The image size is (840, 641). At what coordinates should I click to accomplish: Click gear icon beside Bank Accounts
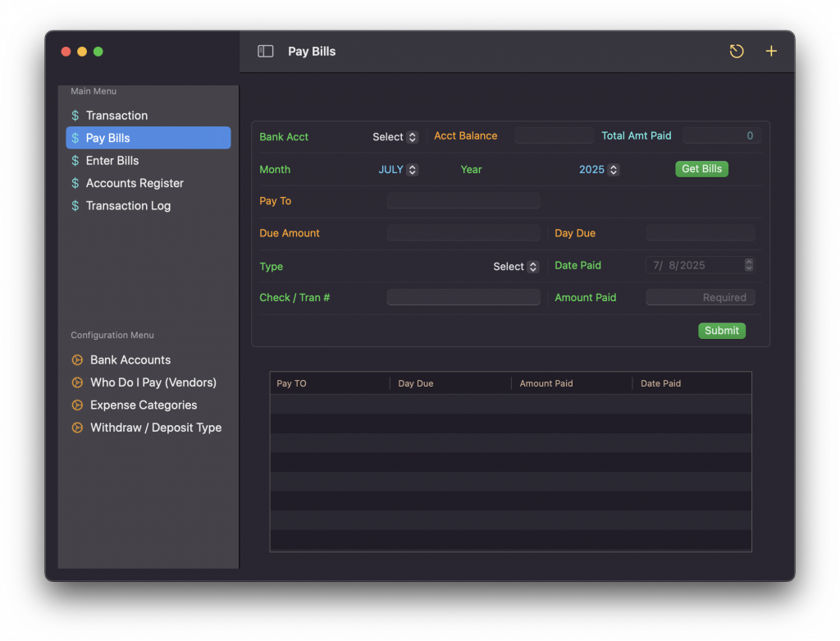click(x=77, y=360)
